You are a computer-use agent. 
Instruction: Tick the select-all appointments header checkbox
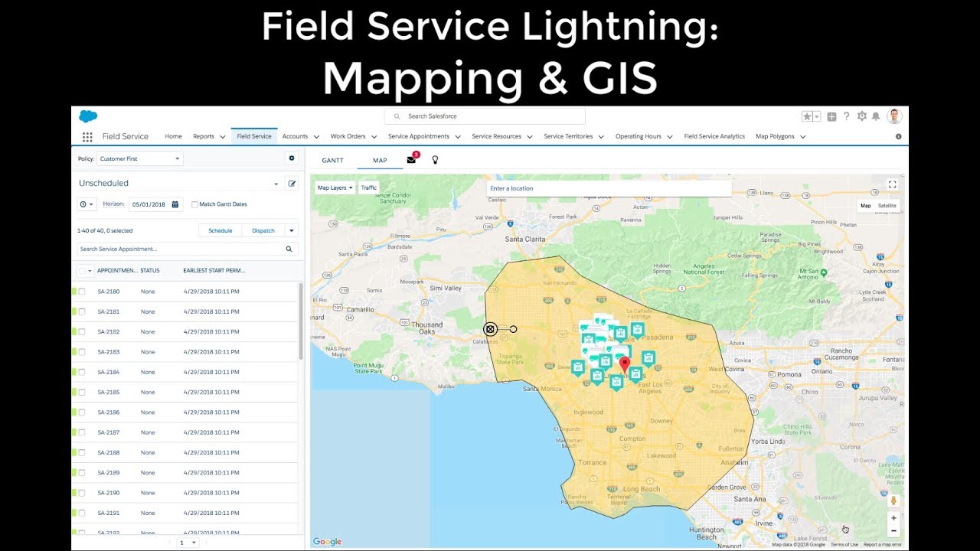(81, 271)
